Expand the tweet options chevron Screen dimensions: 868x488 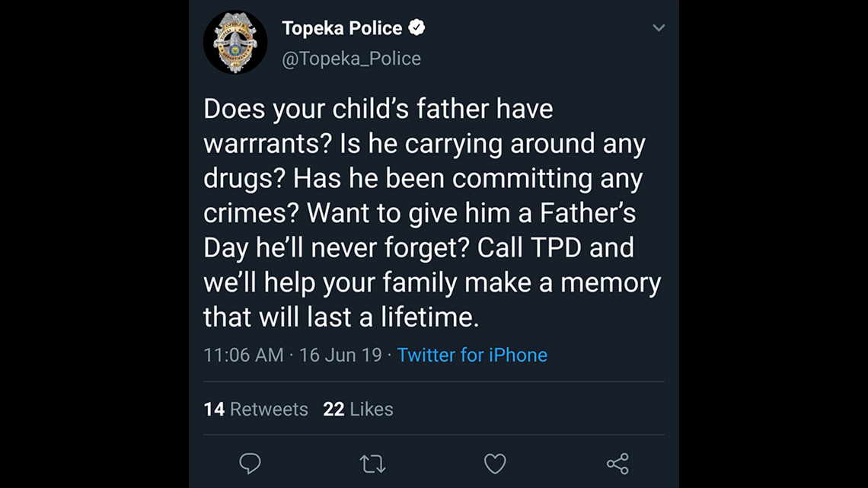tap(658, 27)
